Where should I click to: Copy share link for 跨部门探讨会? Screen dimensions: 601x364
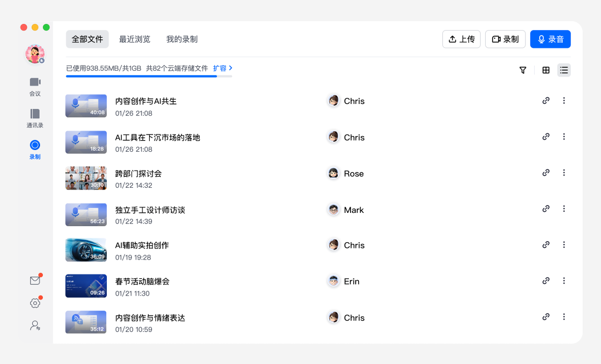click(x=546, y=173)
